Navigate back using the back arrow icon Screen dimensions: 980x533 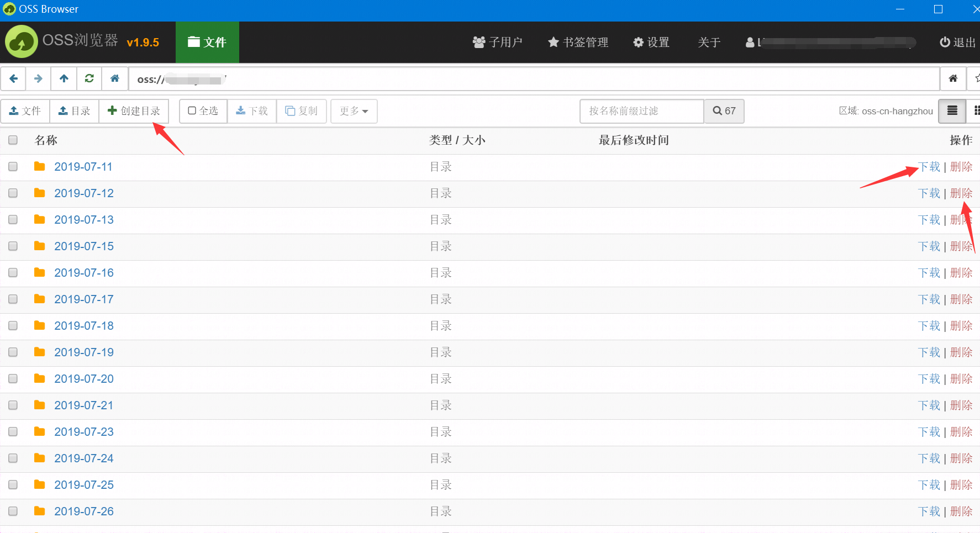point(13,78)
